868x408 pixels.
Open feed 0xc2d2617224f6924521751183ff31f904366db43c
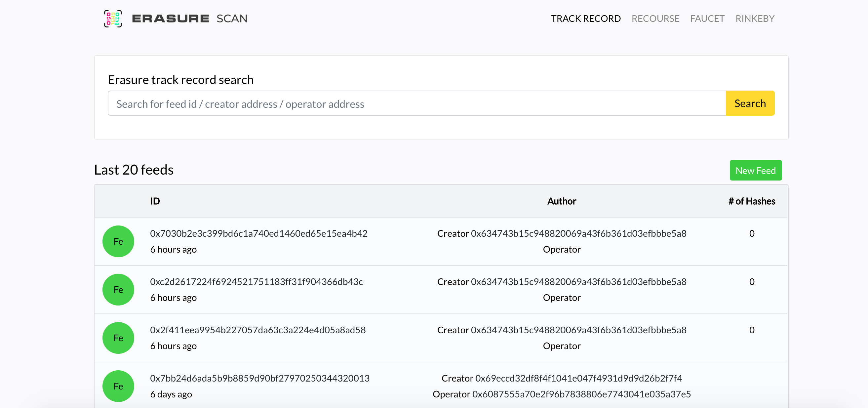click(256, 282)
